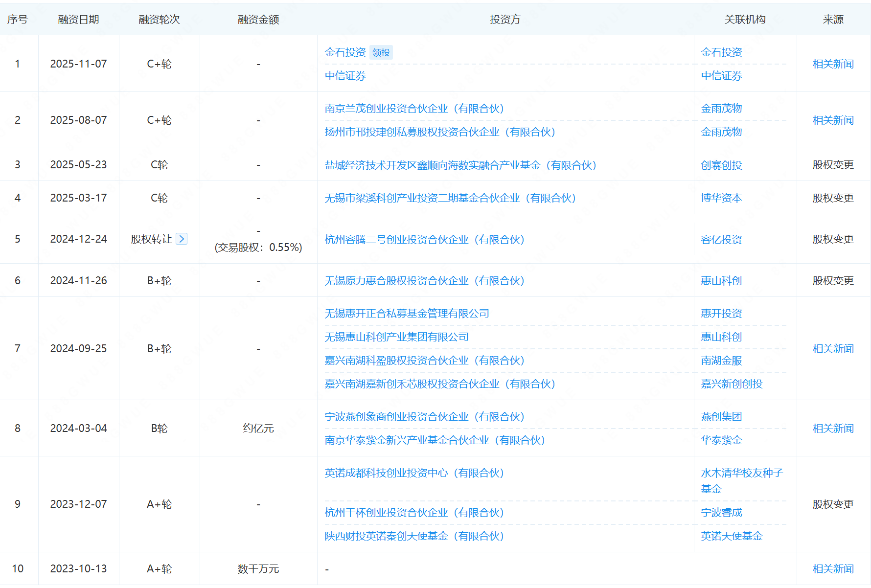Open 相关新闻 for the 2024-09-25 round
The width and height of the screenshot is (871, 588).
[x=833, y=349]
